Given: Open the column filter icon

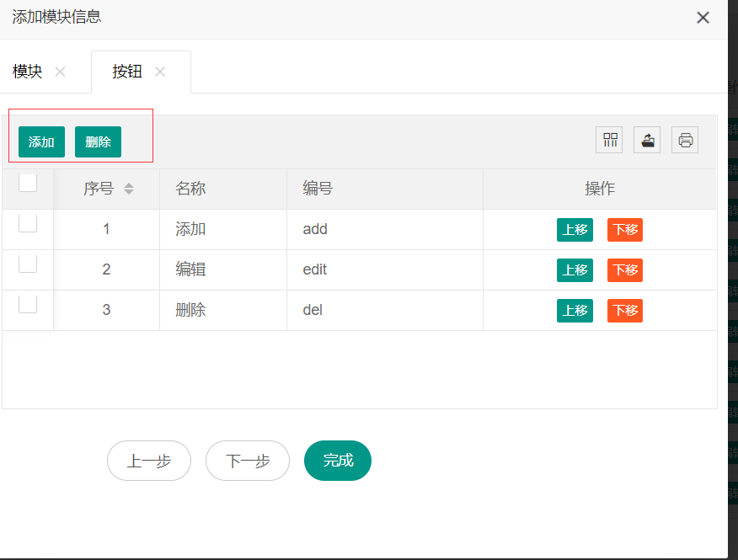Looking at the screenshot, I should click(609, 140).
